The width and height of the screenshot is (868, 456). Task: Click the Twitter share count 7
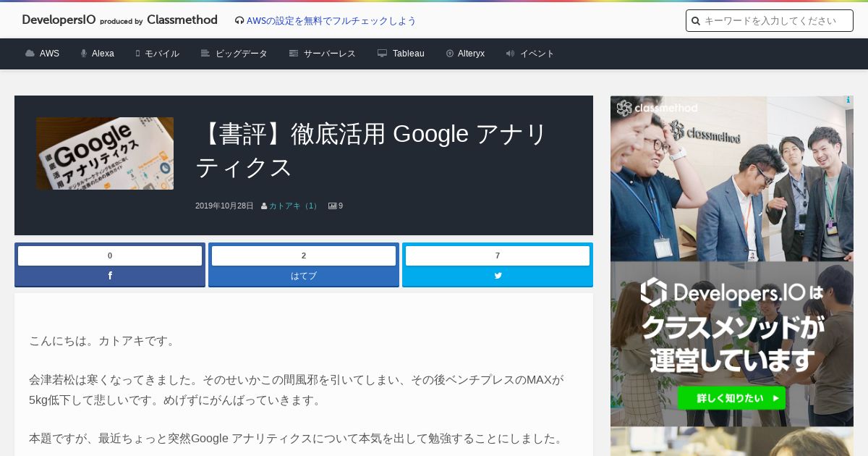498,256
